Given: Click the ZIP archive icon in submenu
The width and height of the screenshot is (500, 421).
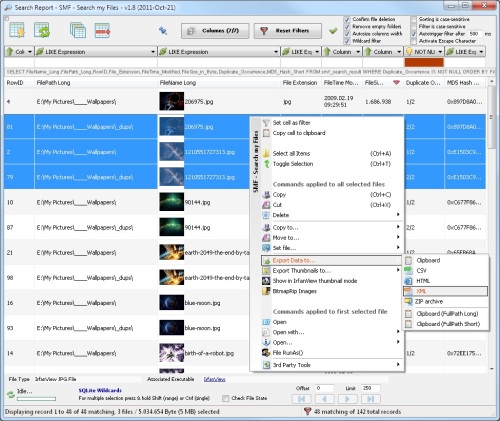Looking at the screenshot, I should [408, 301].
